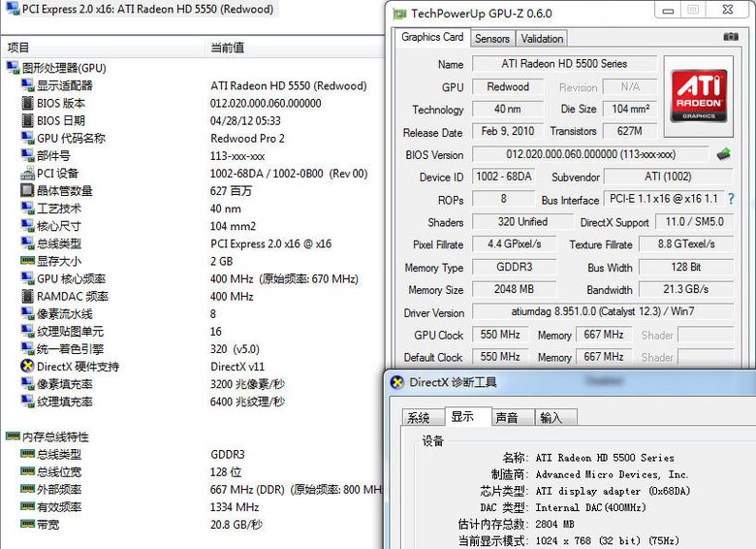
Task: Click the BIOS Version field in GPU-Z
Action: 590,154
